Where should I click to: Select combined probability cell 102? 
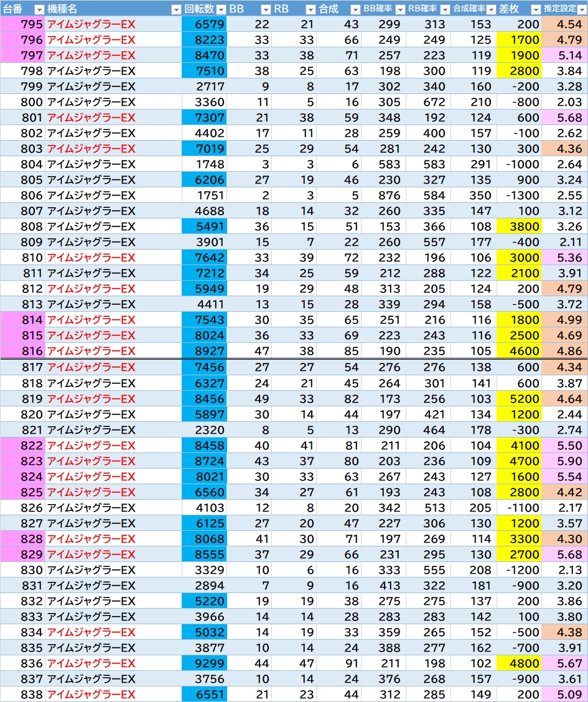tap(474, 663)
